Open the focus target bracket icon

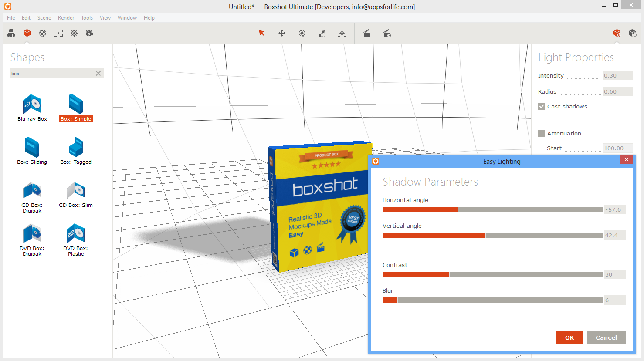(x=58, y=33)
